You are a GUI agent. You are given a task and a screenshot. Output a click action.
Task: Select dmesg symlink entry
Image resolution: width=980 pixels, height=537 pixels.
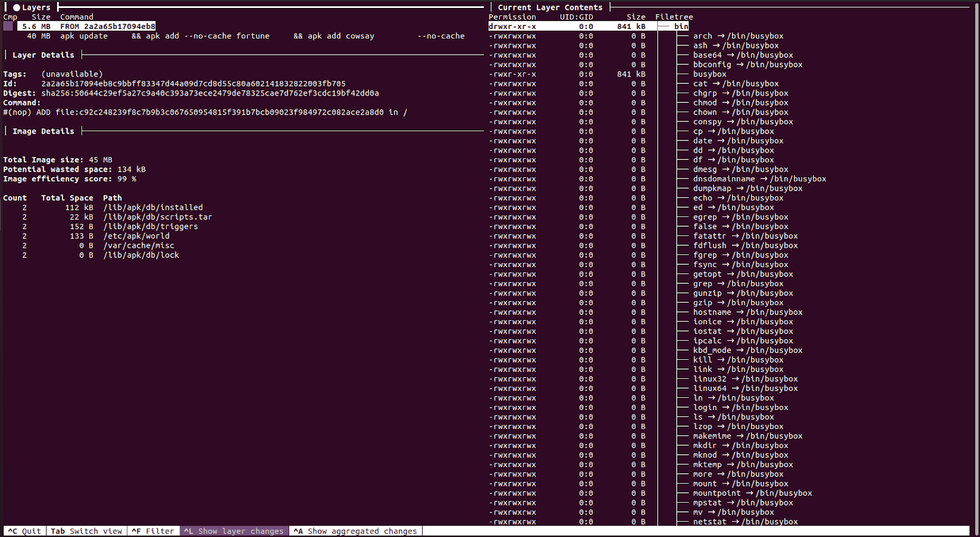point(741,169)
